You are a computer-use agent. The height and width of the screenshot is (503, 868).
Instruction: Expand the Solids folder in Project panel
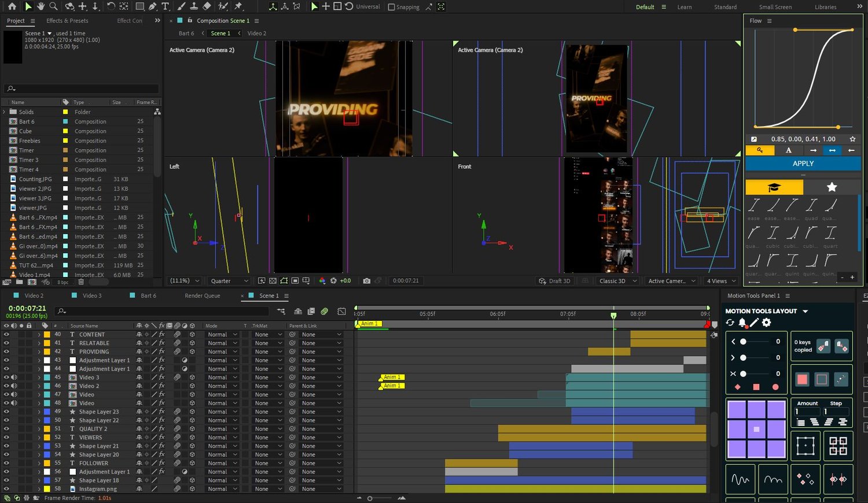point(5,112)
